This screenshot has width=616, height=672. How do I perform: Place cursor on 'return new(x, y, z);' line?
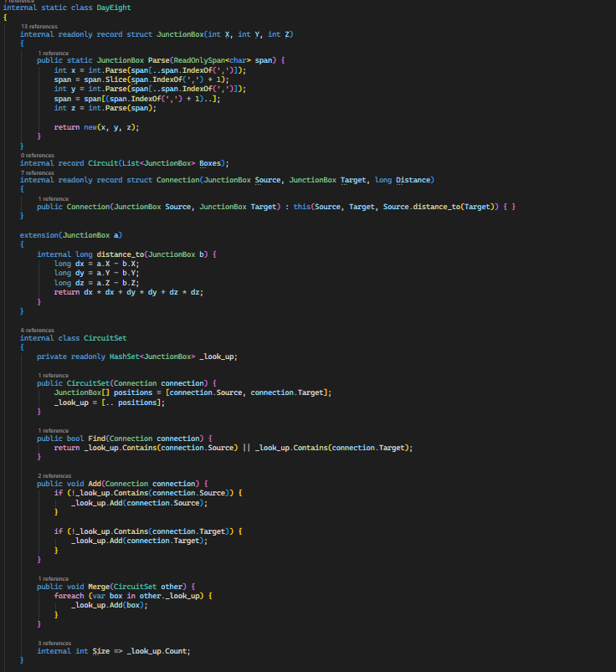pos(96,127)
